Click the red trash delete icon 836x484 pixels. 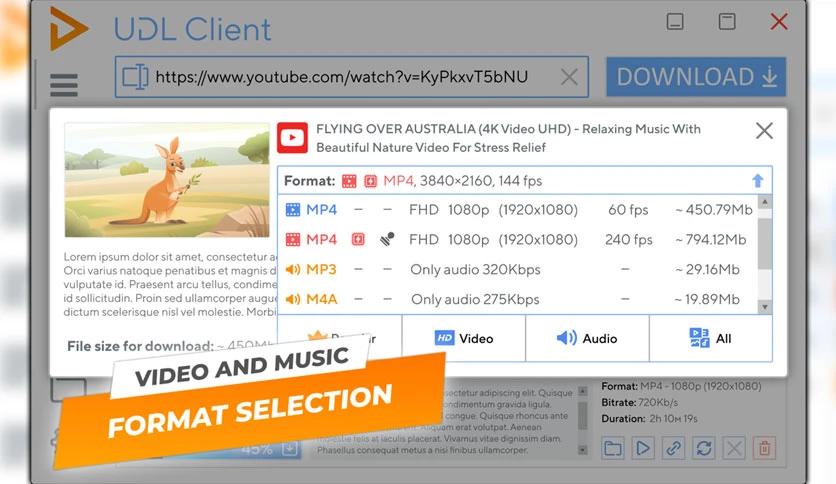point(765,448)
